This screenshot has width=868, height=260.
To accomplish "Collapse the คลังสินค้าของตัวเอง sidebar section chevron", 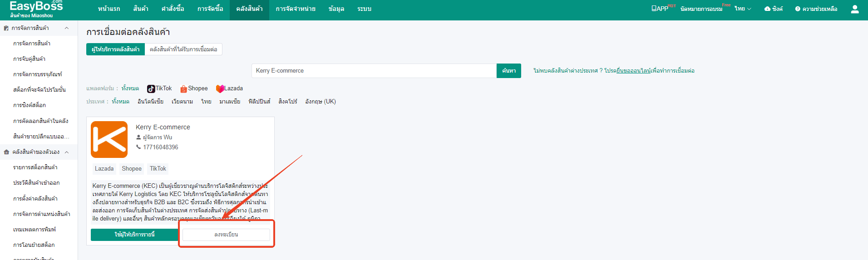I will 67,152.
